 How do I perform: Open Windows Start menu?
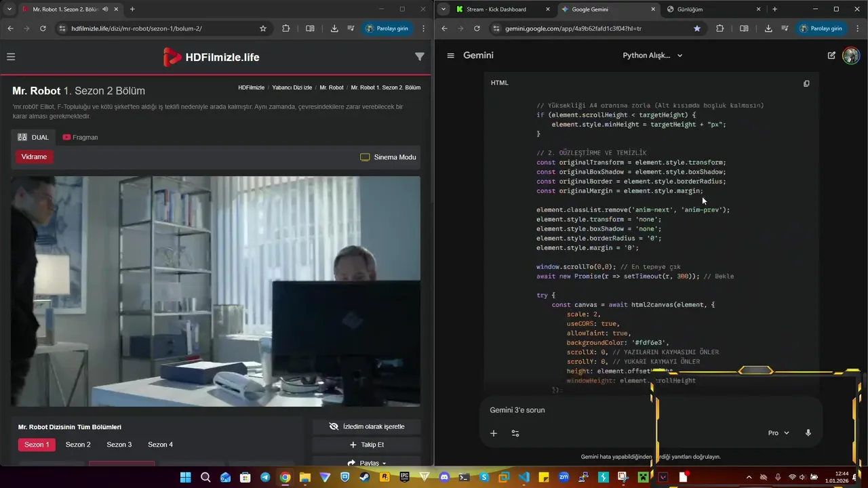click(185, 477)
